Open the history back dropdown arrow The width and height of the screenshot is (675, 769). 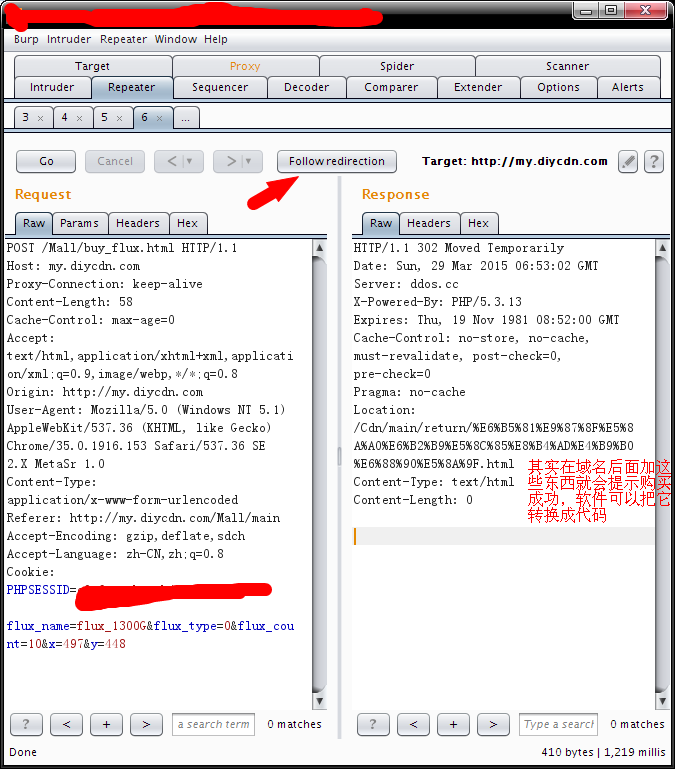189,161
